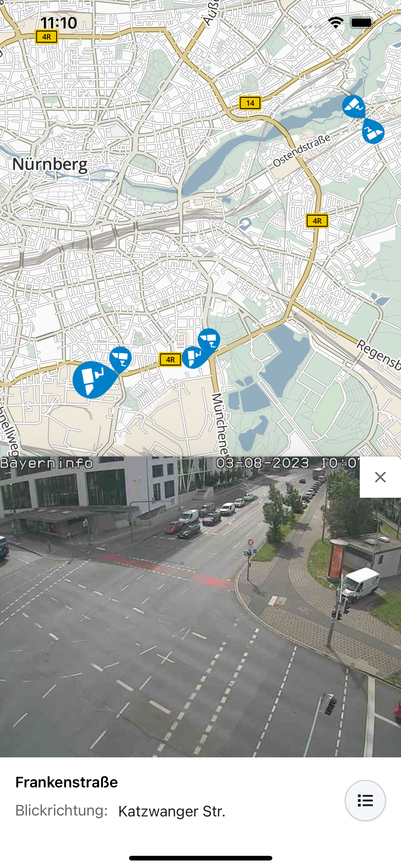This screenshot has width=401, height=868.
Task: Close the webcam preview with the X
Action: 380,477
